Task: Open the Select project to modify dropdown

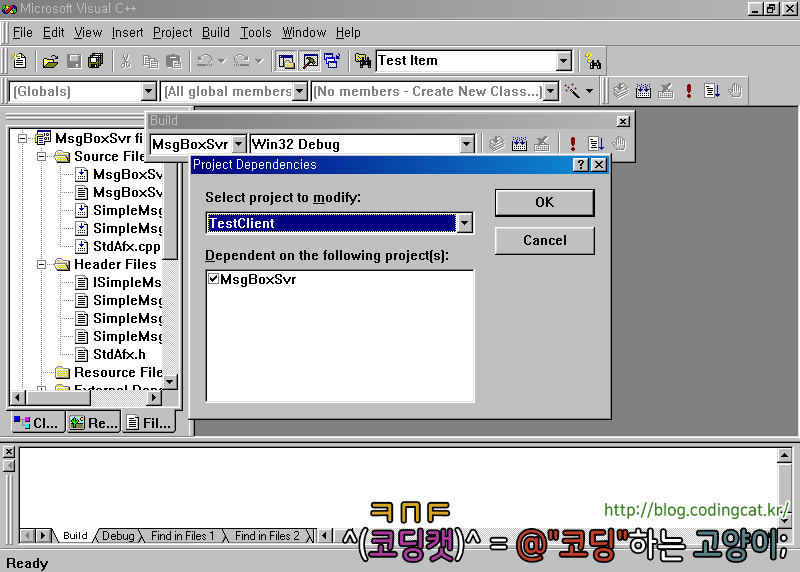Action: pos(465,223)
